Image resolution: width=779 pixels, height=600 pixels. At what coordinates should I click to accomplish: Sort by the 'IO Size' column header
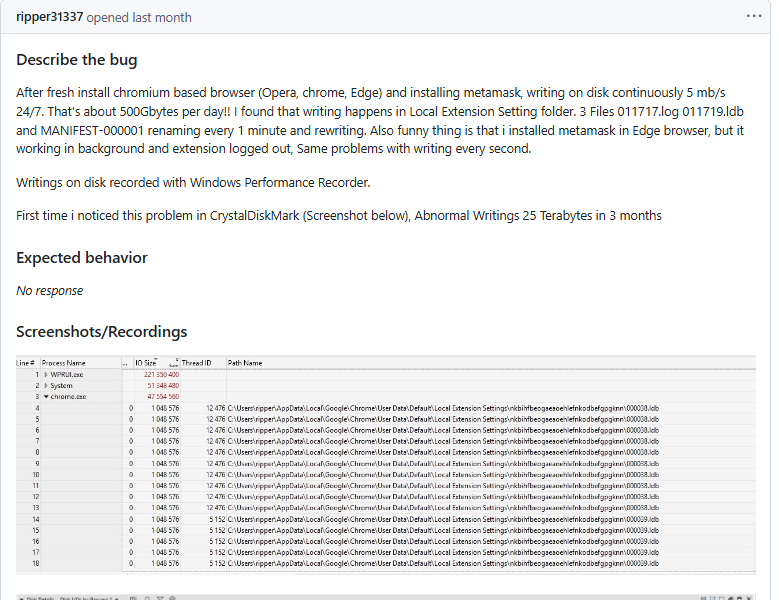coord(146,363)
